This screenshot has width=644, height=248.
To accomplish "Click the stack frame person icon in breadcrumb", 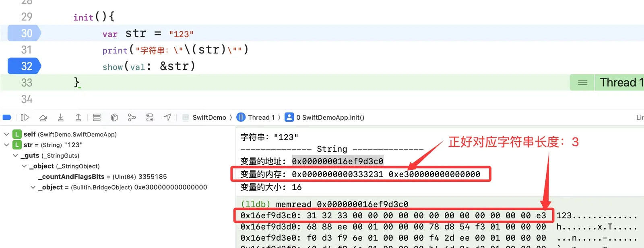I will 289,117.
